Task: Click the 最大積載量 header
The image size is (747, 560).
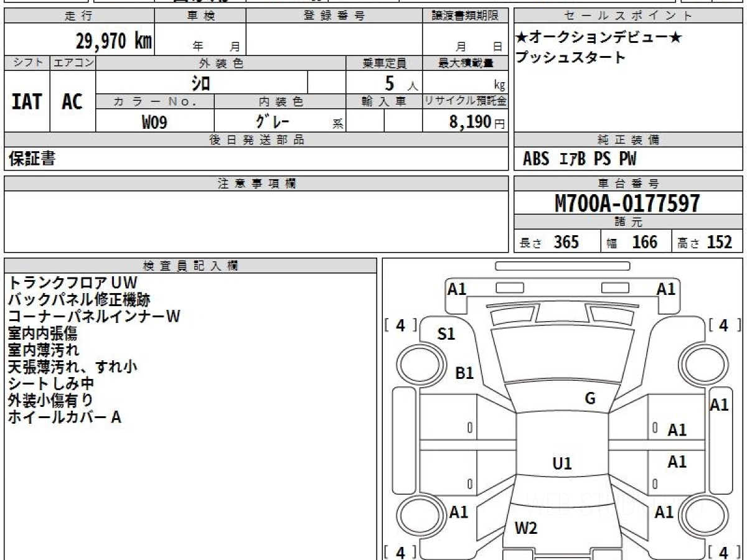Action: pos(466,63)
